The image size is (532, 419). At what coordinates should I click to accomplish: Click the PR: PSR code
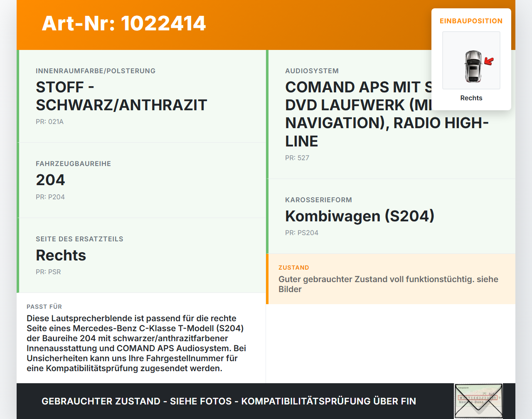tap(48, 272)
